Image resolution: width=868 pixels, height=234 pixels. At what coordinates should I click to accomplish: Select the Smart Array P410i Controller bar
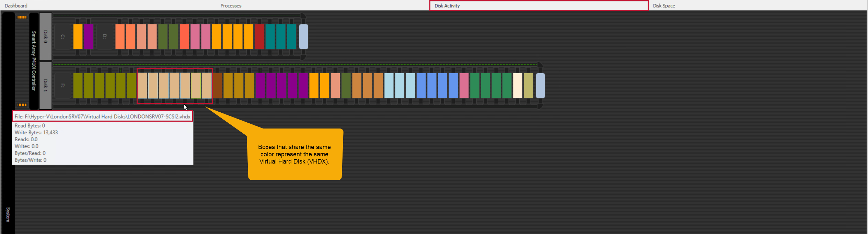(x=34, y=61)
